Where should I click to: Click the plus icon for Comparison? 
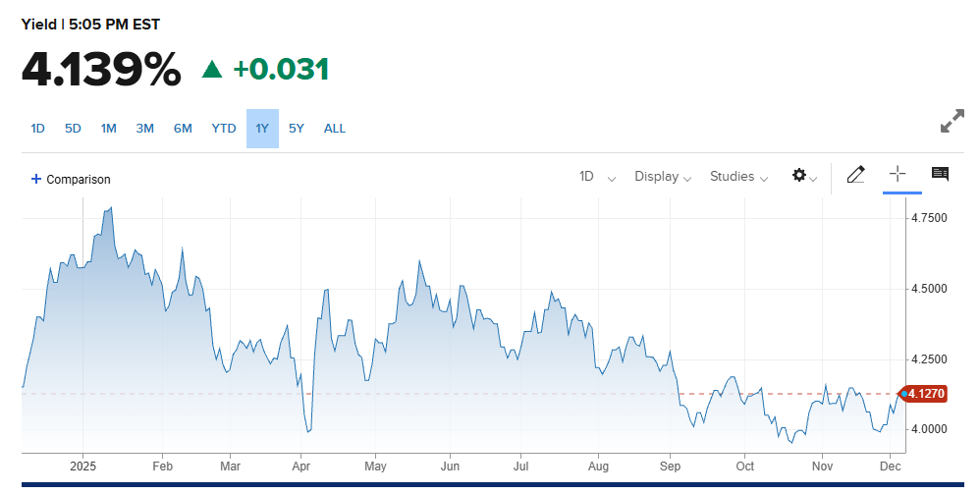pos(36,179)
